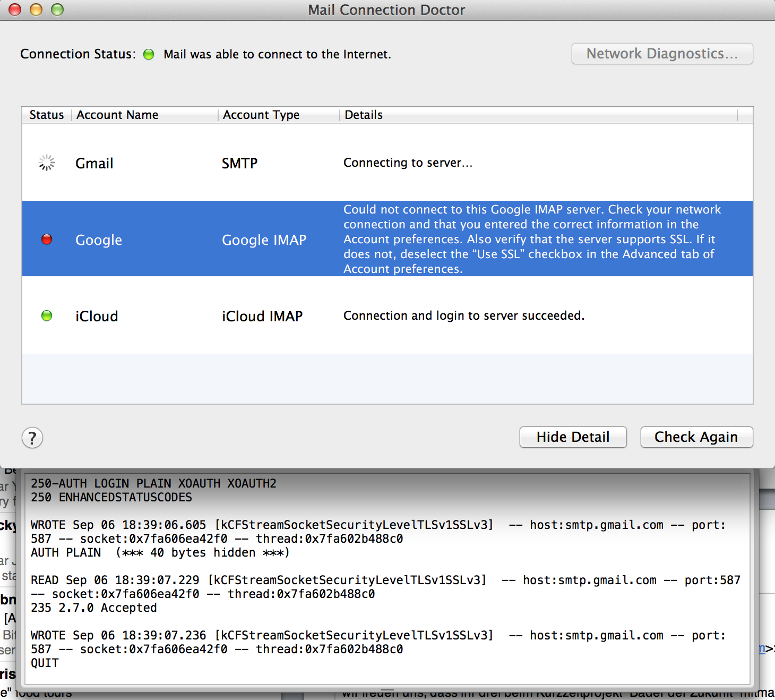Viewport: 775px width, 700px height.
Task: Click '250-AUTH LOGIN PLAIN XOAUTH XOAUTH2' log line
Action: [x=153, y=483]
